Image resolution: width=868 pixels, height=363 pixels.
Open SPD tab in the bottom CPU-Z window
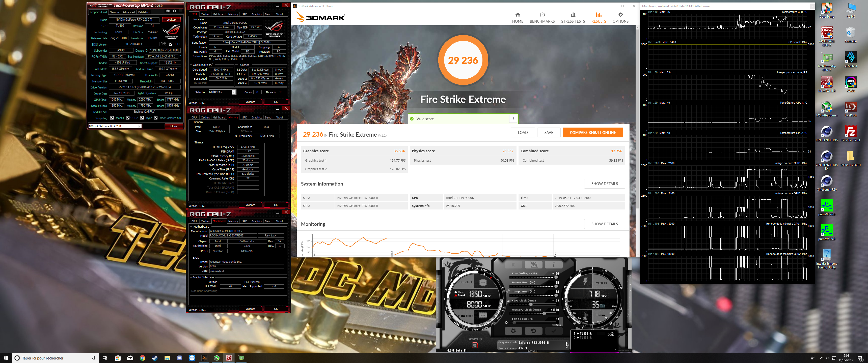[x=244, y=221]
